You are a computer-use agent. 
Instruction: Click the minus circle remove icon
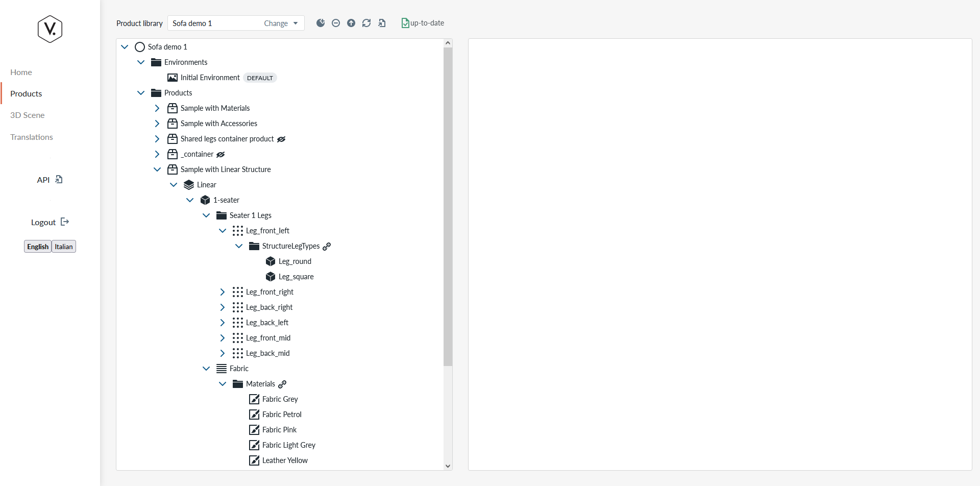click(336, 23)
